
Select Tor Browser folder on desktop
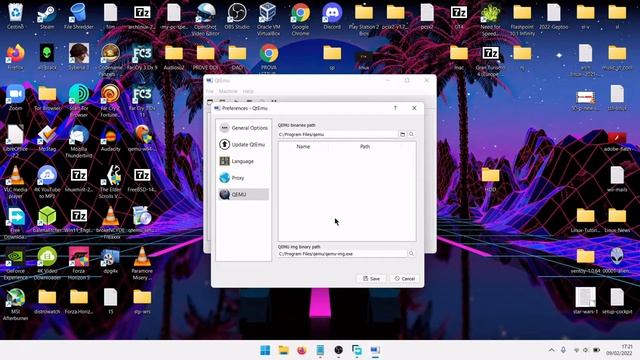47,98
